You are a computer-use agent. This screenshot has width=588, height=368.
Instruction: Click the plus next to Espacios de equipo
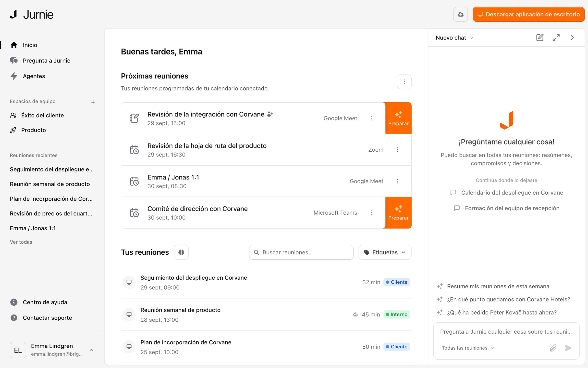[93, 102]
